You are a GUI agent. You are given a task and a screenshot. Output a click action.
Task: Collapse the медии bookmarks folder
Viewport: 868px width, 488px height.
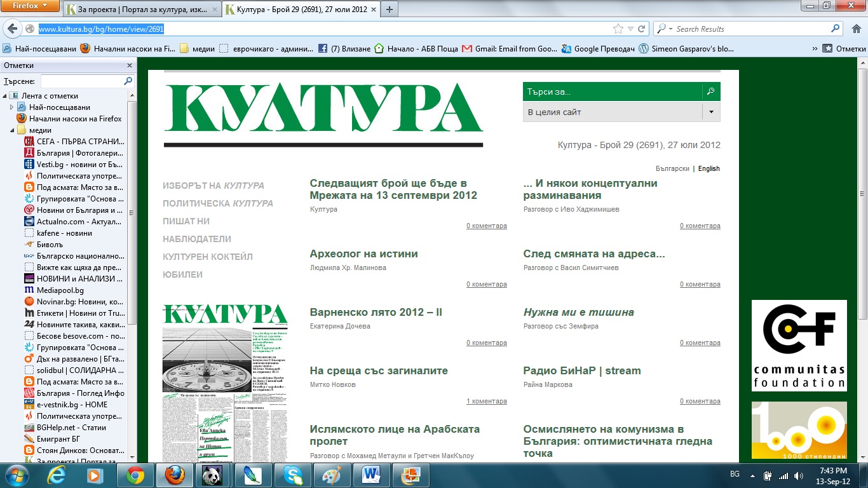12,130
